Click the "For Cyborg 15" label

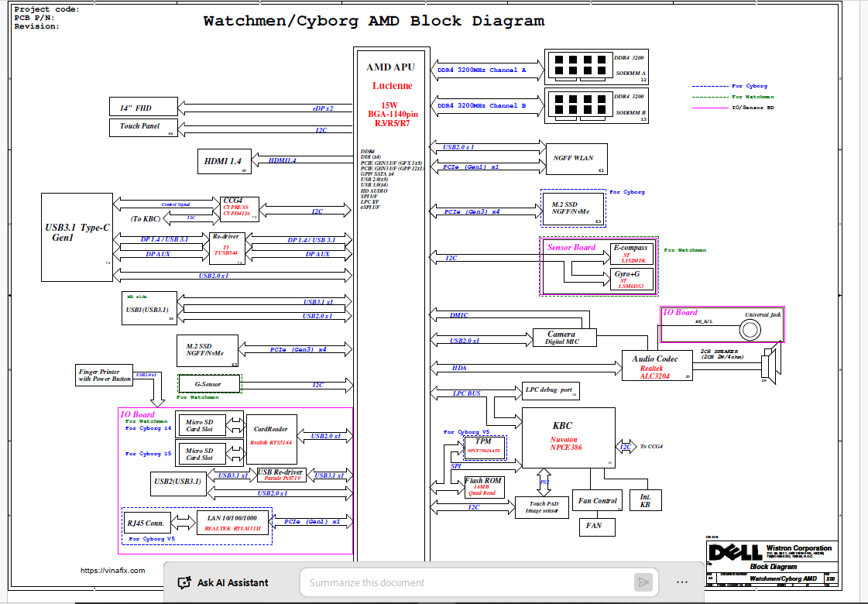tap(149, 454)
